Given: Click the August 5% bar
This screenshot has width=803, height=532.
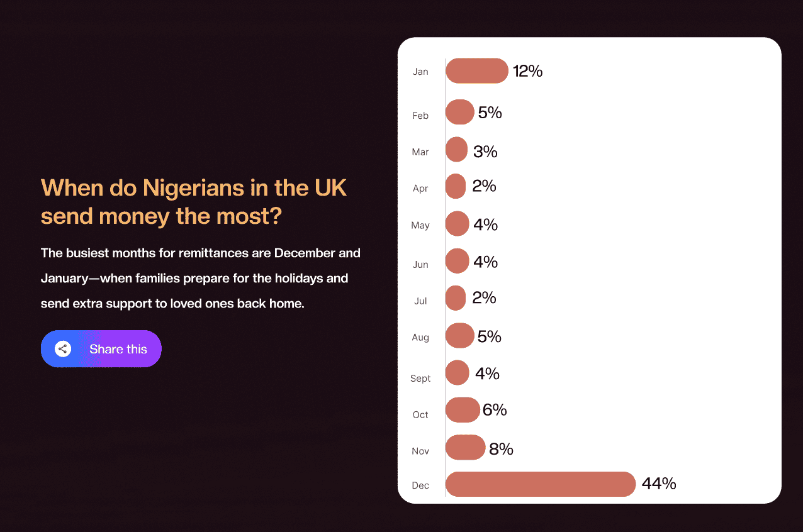Looking at the screenshot, I should tap(459, 336).
